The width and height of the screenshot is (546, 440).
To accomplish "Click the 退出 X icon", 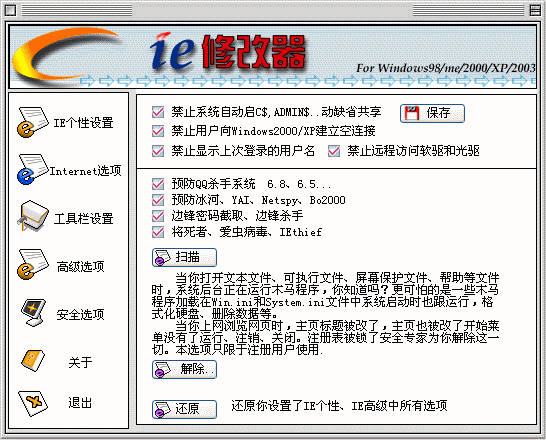I will click(33, 403).
